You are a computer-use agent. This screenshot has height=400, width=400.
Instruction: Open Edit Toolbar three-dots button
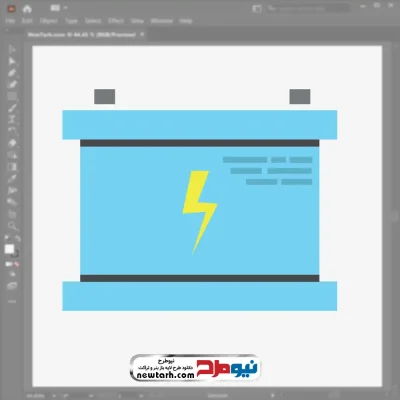click(12, 301)
